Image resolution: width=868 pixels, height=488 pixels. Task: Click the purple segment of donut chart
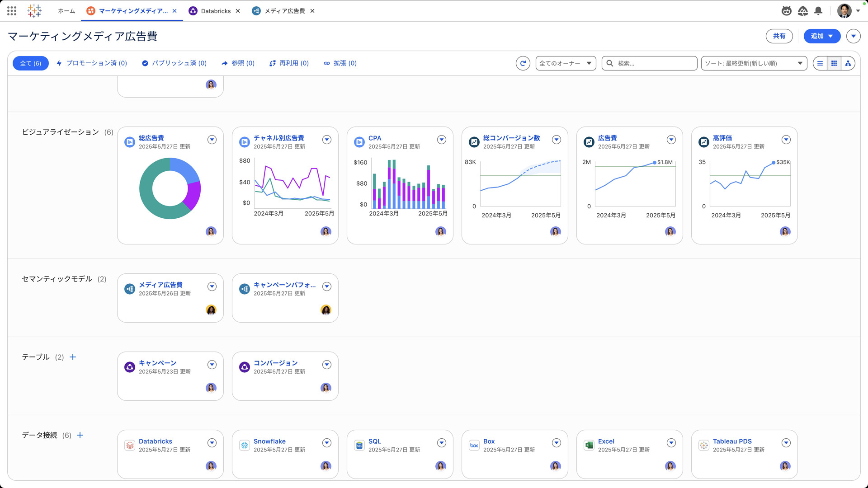[194, 194]
